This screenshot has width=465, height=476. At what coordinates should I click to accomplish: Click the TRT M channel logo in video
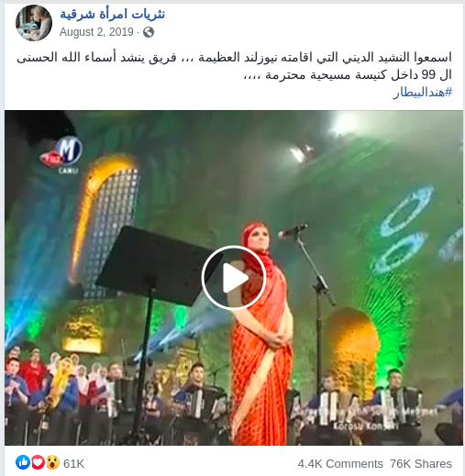61,151
